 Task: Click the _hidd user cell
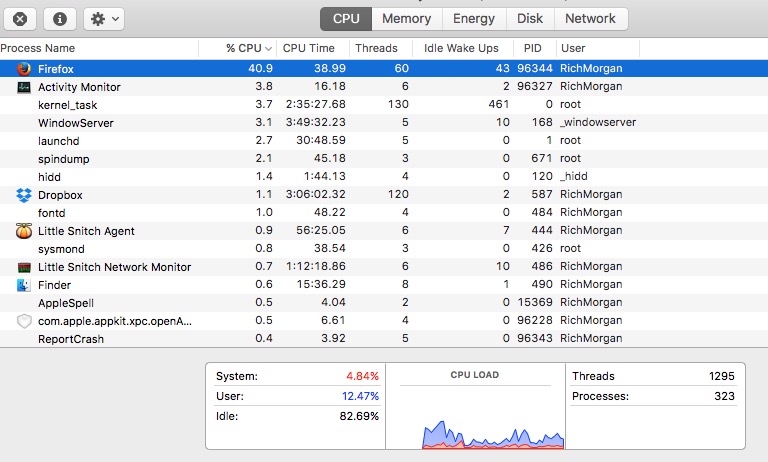(574, 176)
